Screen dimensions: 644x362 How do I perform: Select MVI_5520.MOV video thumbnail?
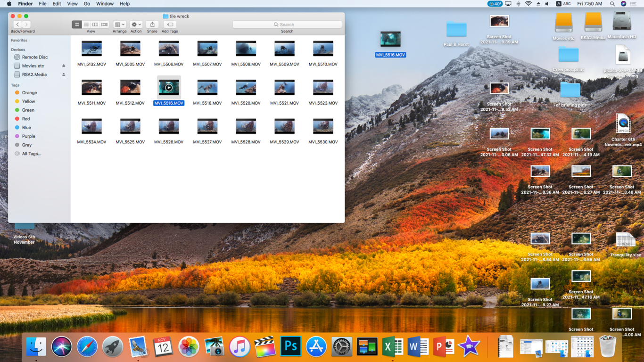(246, 88)
